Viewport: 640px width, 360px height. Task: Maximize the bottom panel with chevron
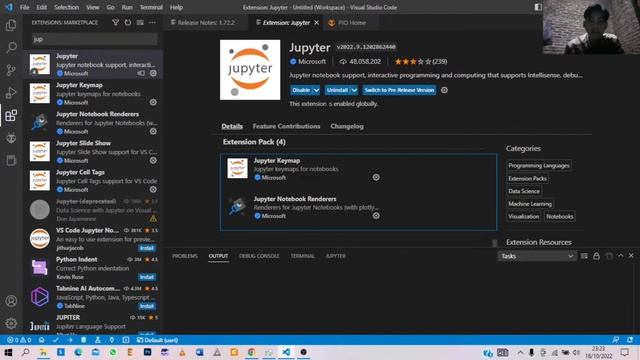point(621,256)
